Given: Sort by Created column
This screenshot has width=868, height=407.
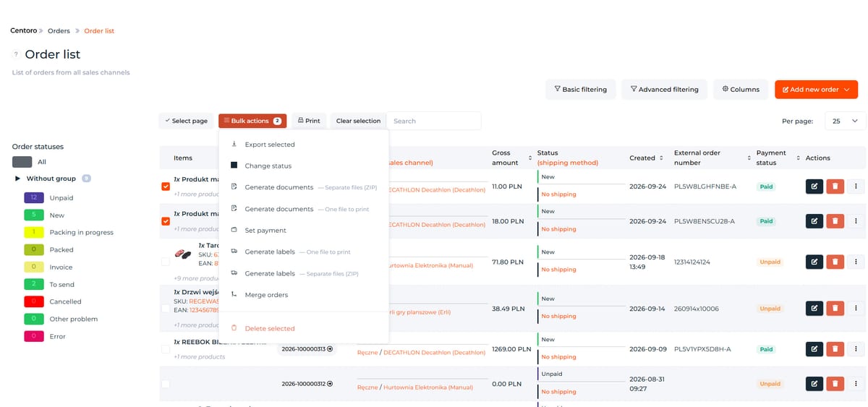Looking at the screenshot, I should click(x=662, y=158).
